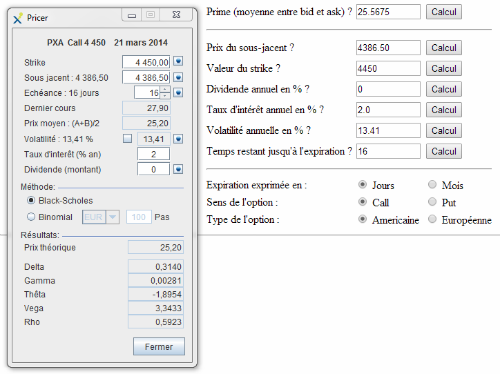Click the PXA Call 4 450 title text
This screenshot has height=374, width=500.
tap(76, 43)
